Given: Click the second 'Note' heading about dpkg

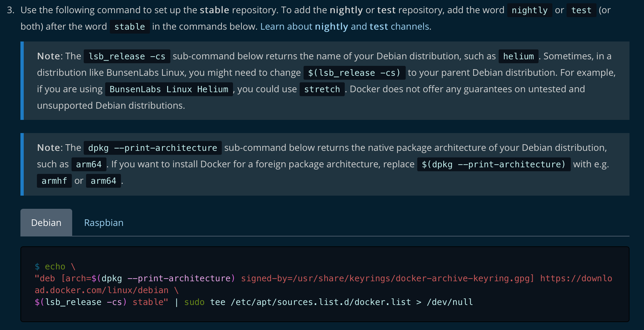Looking at the screenshot, I should pos(48,148).
